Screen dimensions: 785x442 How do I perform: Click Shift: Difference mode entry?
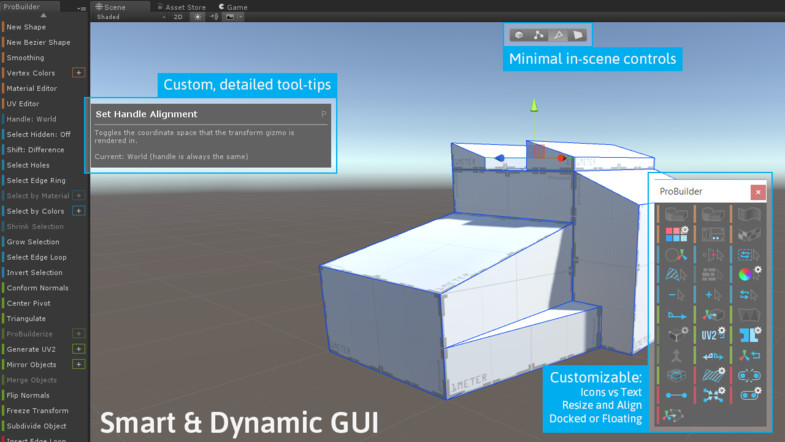35,150
